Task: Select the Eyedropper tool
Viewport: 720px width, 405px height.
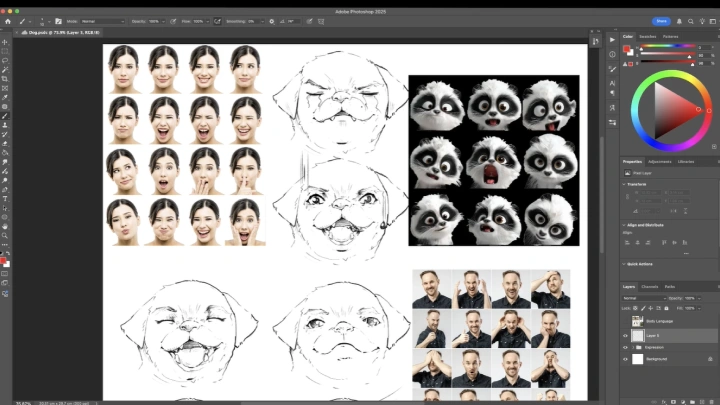Action: (5, 97)
